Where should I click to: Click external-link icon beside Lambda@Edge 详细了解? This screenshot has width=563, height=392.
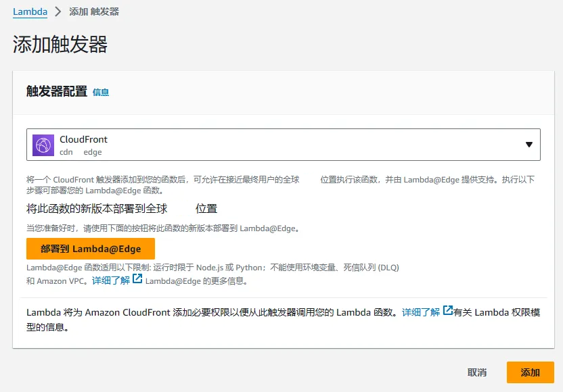coord(137,278)
